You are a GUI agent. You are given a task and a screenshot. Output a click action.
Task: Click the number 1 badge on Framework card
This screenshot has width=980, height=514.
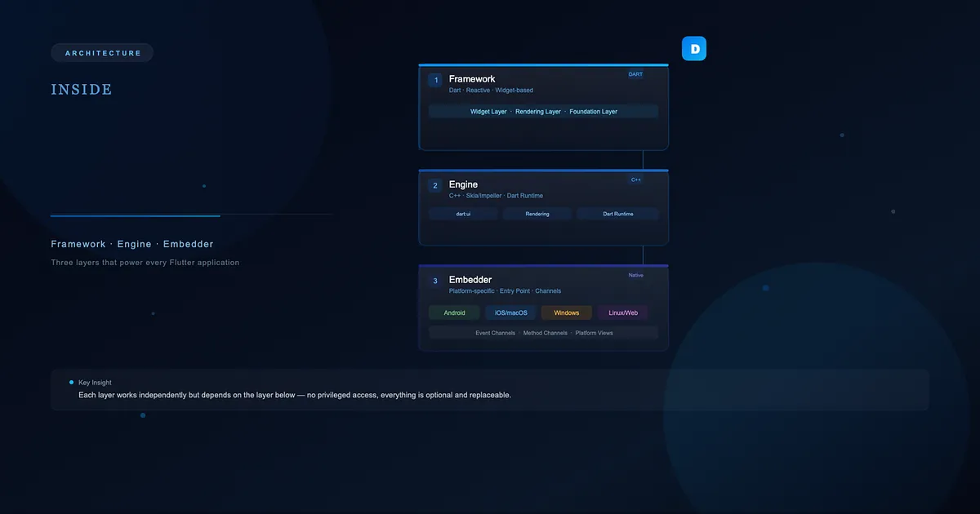(436, 80)
